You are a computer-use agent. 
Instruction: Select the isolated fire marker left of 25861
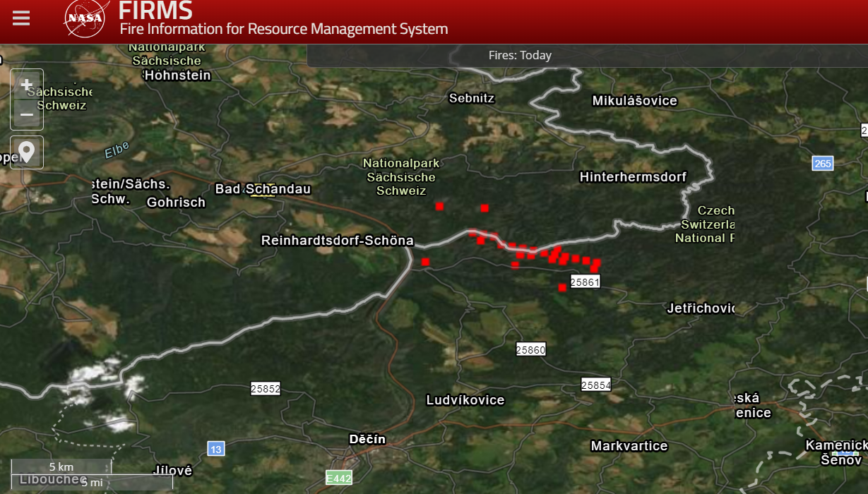click(562, 287)
